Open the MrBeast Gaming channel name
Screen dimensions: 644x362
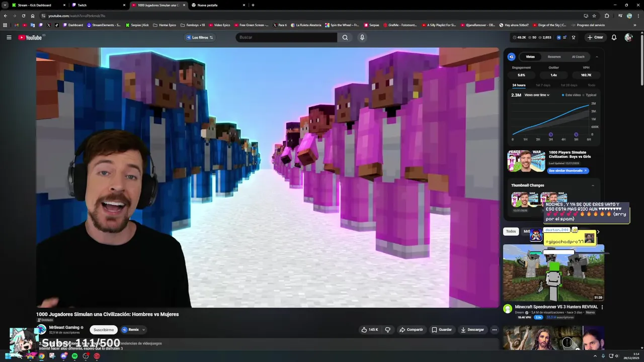[x=64, y=327]
